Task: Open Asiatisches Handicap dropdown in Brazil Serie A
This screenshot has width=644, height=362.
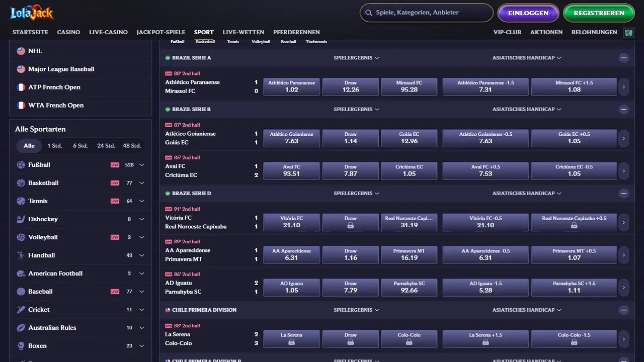Action: (527, 58)
